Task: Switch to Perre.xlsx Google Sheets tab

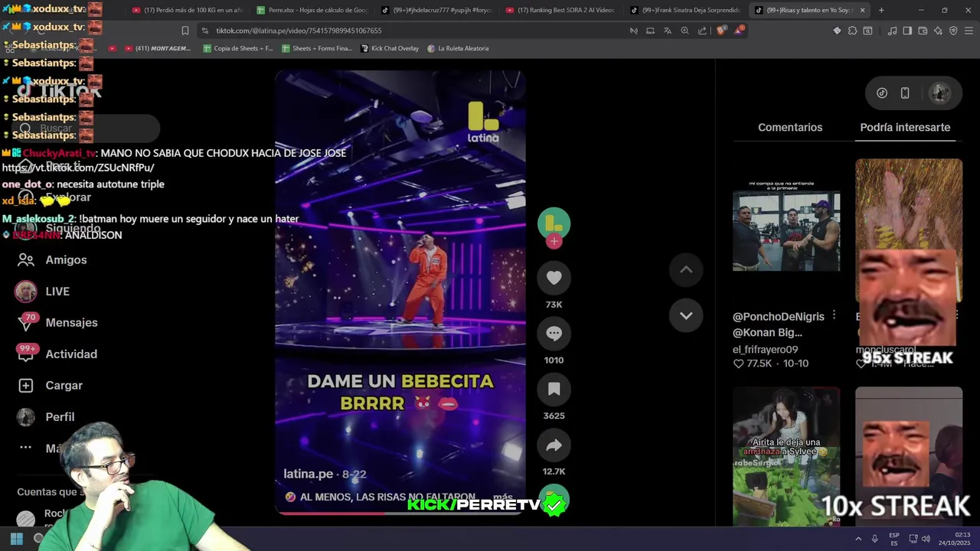Action: point(311,10)
